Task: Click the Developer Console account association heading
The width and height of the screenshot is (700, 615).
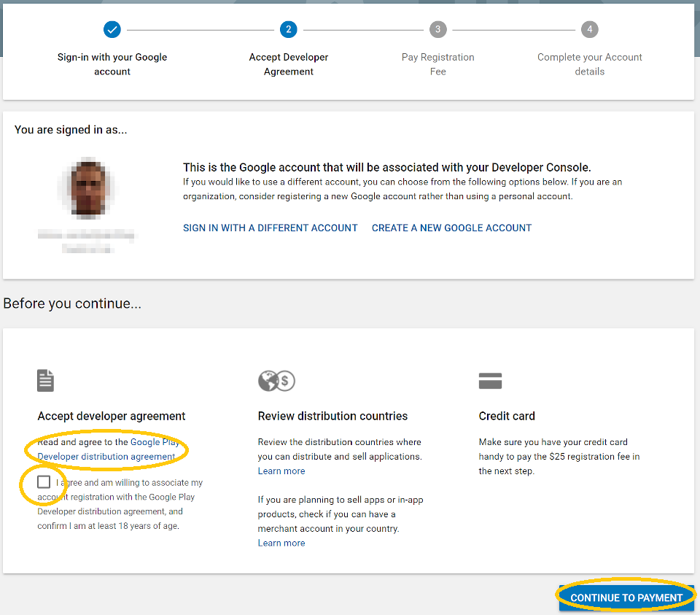Action: [386, 168]
